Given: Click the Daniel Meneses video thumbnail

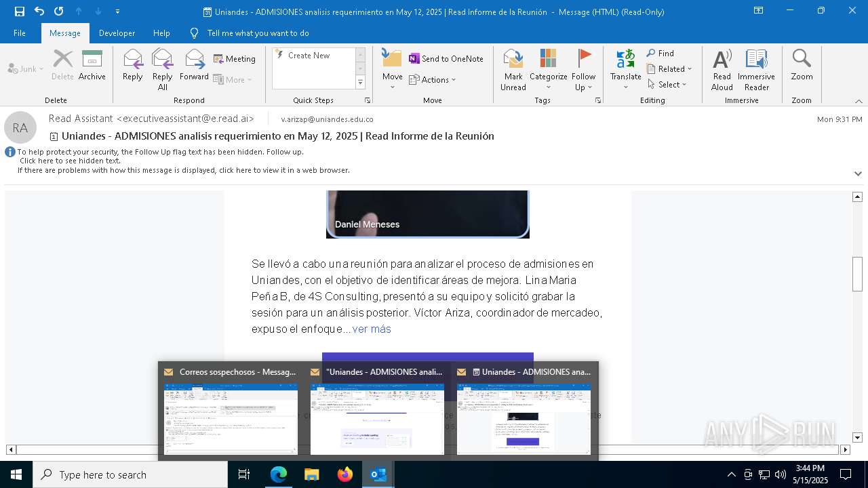Looking at the screenshot, I should point(427,214).
